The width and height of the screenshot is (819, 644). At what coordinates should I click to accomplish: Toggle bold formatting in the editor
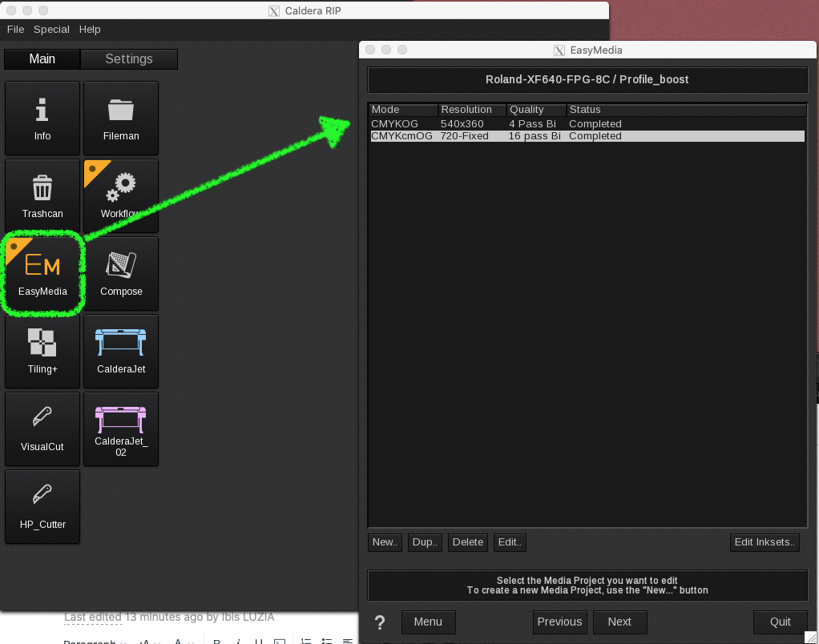(x=215, y=641)
